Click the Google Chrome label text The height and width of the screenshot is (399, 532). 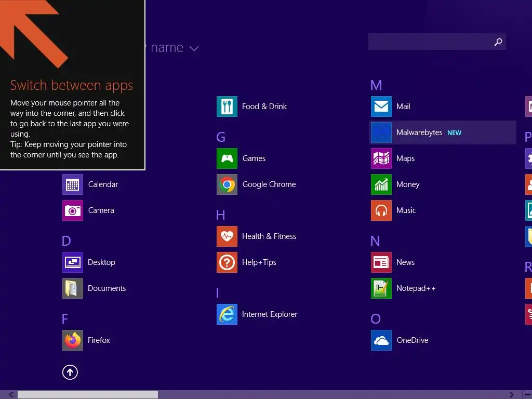269,184
